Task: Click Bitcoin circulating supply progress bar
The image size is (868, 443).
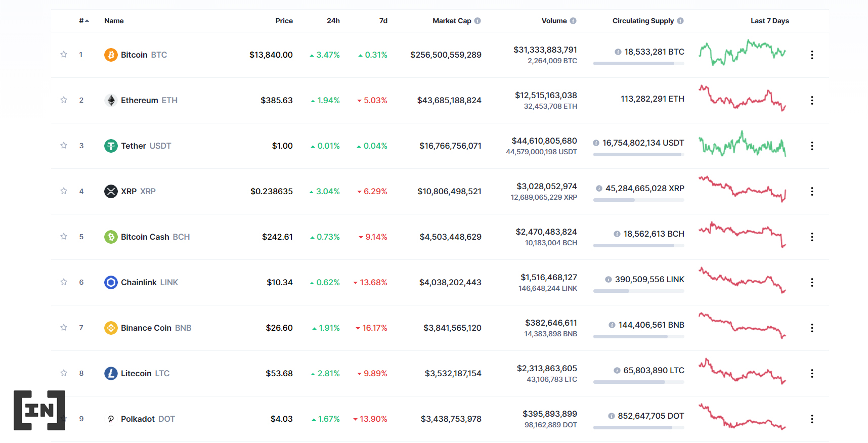Action: (x=639, y=63)
